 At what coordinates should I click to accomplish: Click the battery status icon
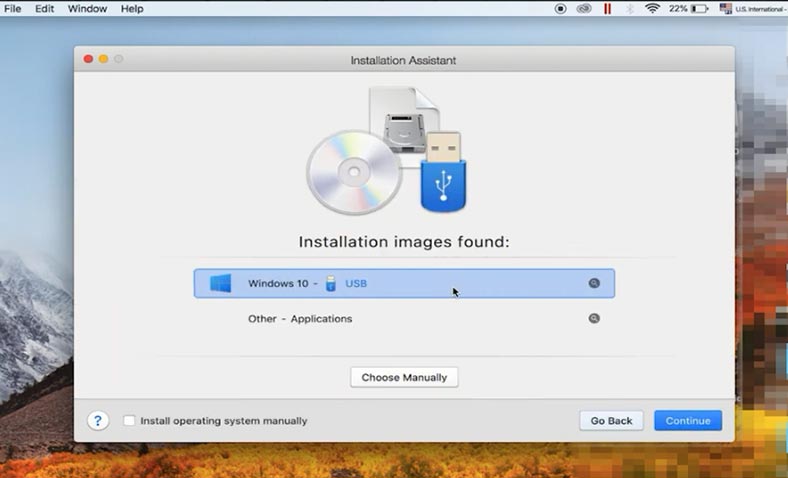699,9
